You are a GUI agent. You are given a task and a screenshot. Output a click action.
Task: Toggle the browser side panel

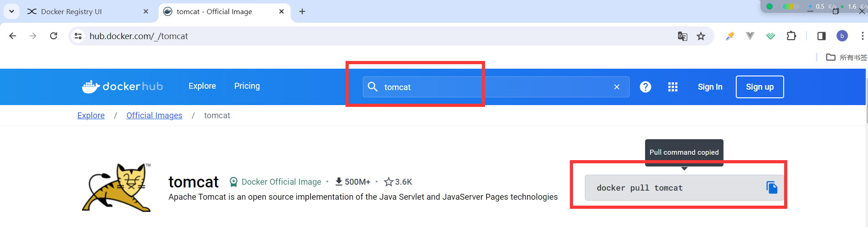coord(821,36)
